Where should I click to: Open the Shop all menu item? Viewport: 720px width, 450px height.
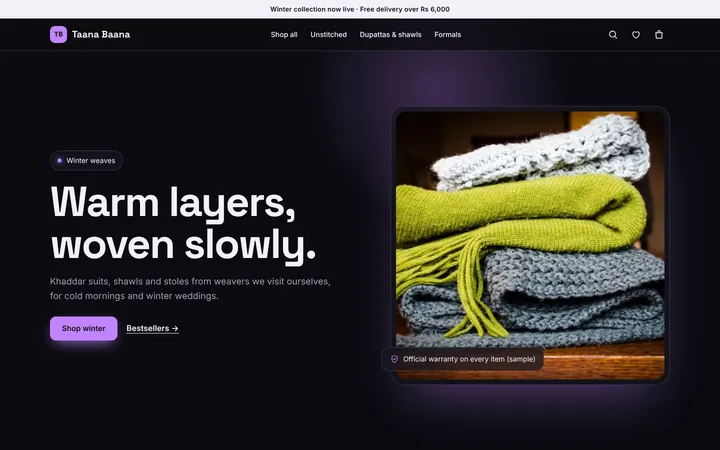(284, 34)
